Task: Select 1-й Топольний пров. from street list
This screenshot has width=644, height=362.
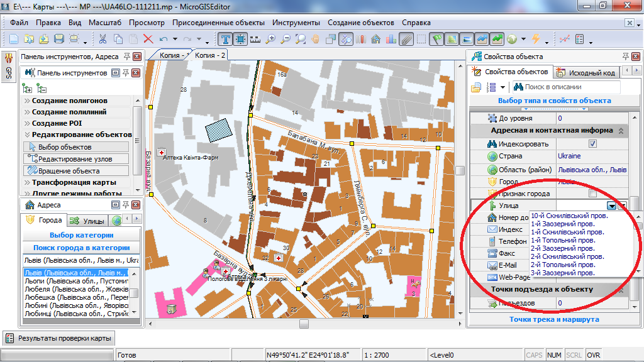Action: [x=563, y=240]
